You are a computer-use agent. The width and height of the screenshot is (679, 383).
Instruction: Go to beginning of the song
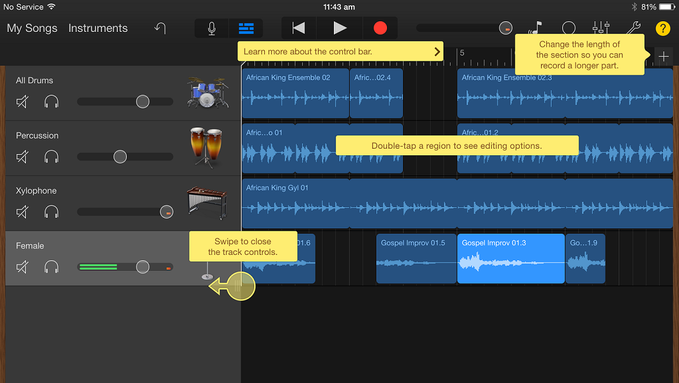(299, 28)
